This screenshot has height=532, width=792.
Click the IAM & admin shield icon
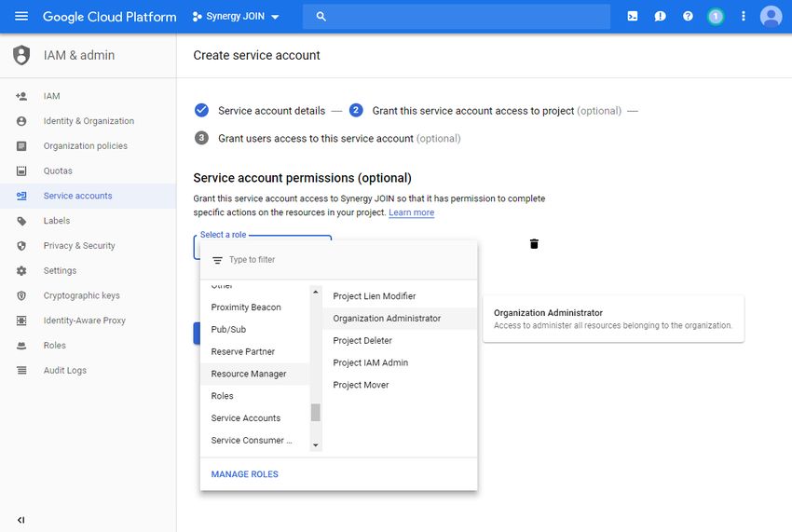[x=21, y=55]
